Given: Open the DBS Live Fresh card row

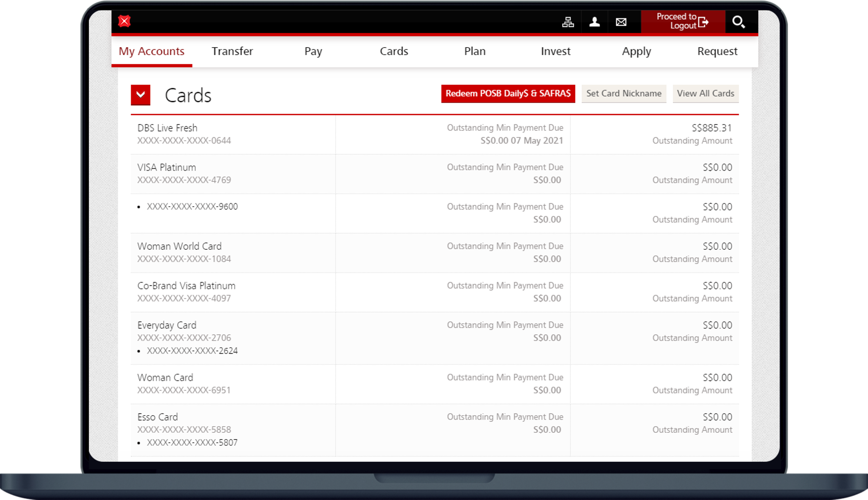Looking at the screenshot, I should click(x=167, y=128).
